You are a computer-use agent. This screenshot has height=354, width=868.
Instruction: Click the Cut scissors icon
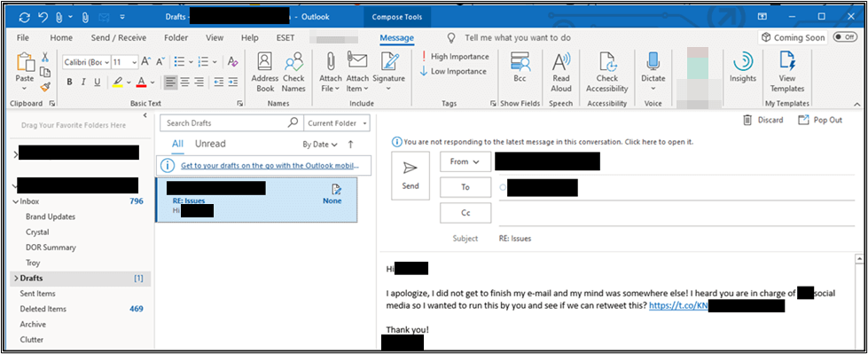45,57
